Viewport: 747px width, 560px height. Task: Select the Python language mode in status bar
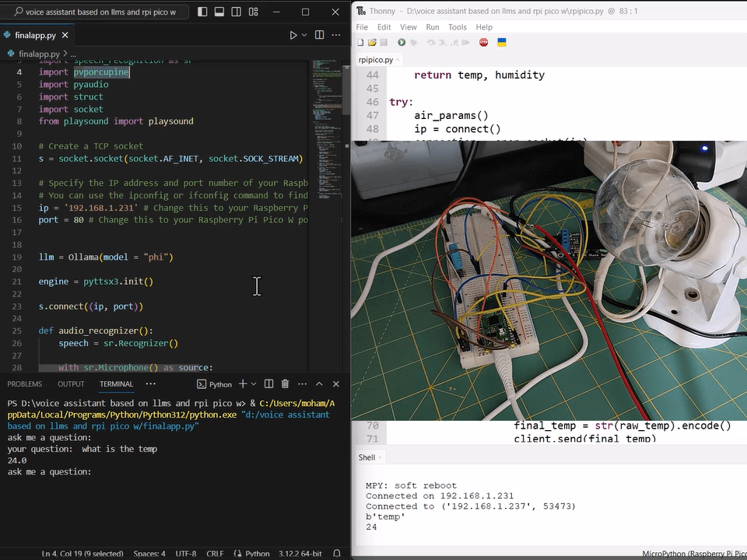click(258, 553)
